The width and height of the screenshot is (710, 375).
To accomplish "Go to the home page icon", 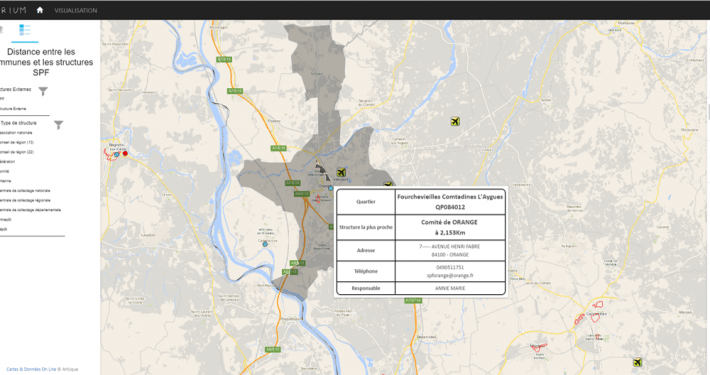I will point(40,10).
